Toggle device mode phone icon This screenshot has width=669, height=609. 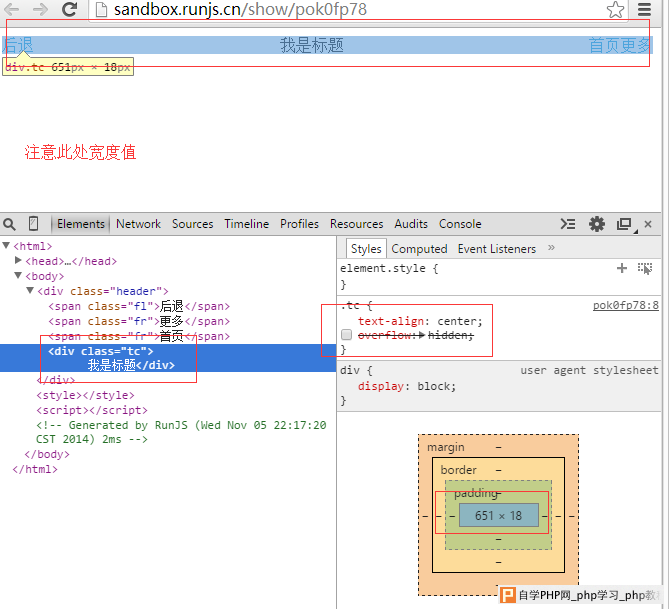33,224
